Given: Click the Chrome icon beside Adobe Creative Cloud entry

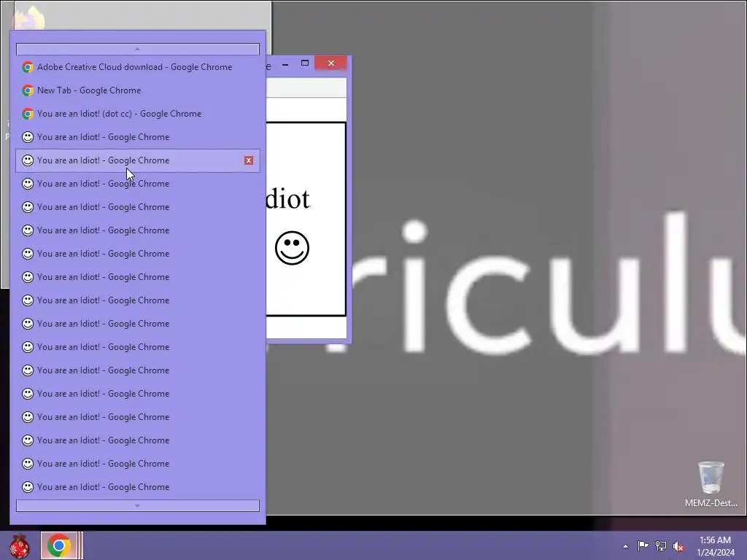Looking at the screenshot, I should [28, 67].
